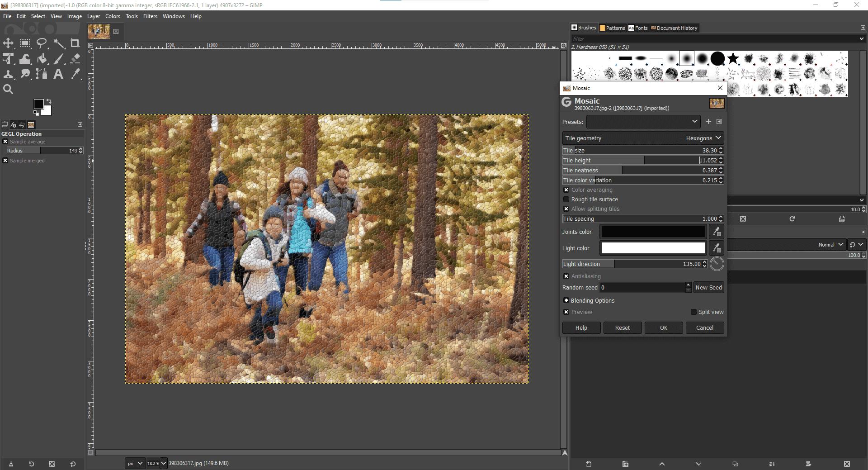
Task: Switch to the Patterns tab
Action: pyautogui.click(x=613, y=28)
